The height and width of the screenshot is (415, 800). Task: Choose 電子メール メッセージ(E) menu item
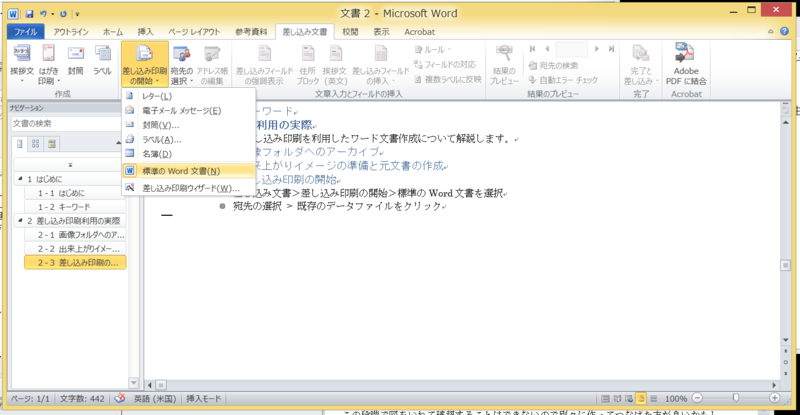[189, 110]
